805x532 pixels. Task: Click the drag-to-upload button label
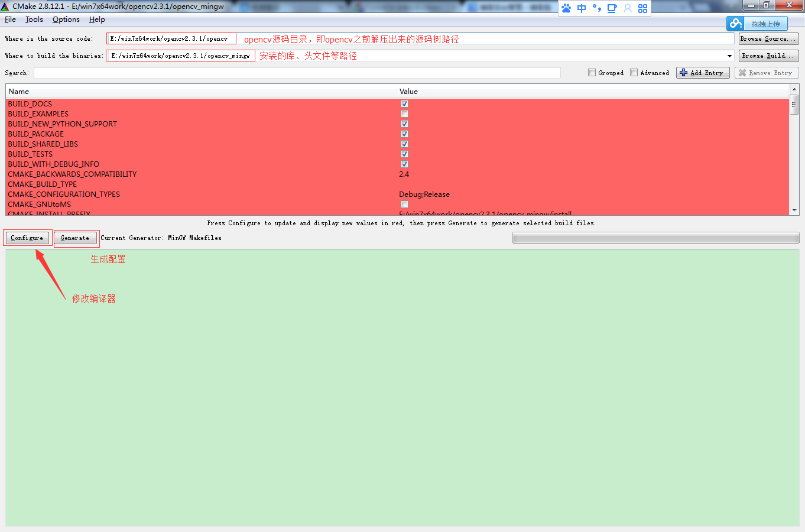pos(765,24)
